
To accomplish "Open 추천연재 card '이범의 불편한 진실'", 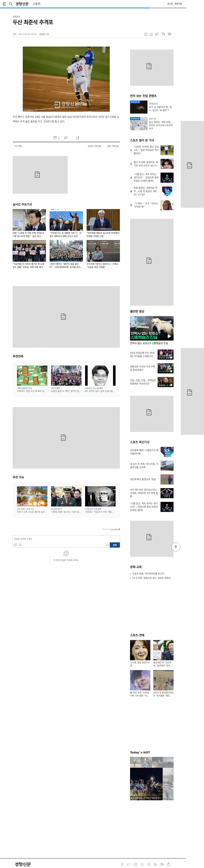I will click(x=32, y=379).
